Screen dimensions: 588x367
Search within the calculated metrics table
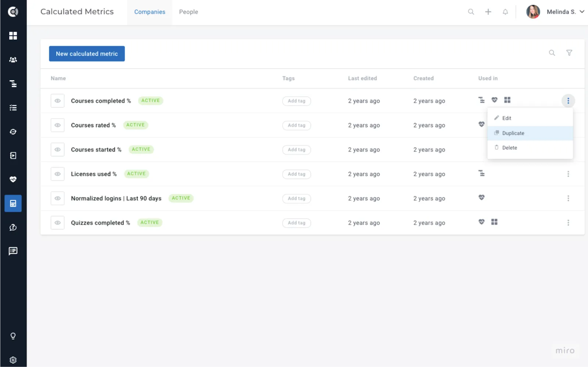pos(552,53)
